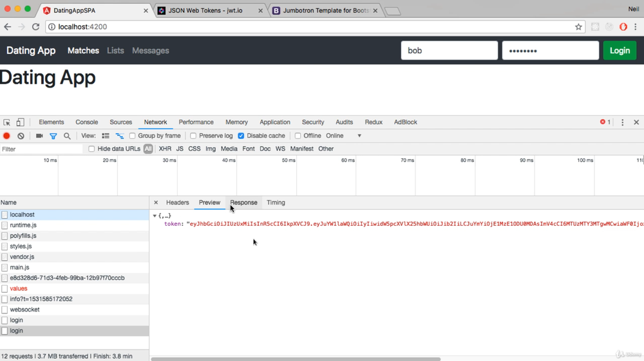Click the site info icon in address bar
Screen dimensions: 644x361
(52, 26)
